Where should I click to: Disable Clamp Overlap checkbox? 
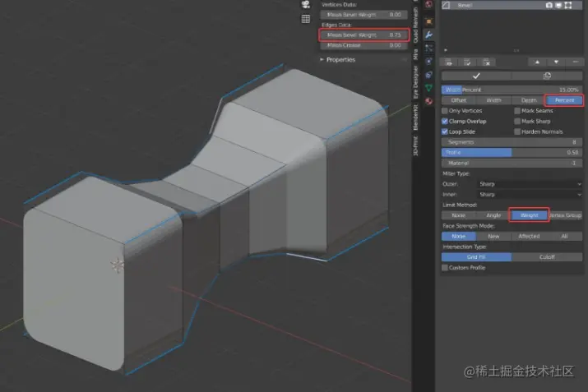click(x=445, y=121)
